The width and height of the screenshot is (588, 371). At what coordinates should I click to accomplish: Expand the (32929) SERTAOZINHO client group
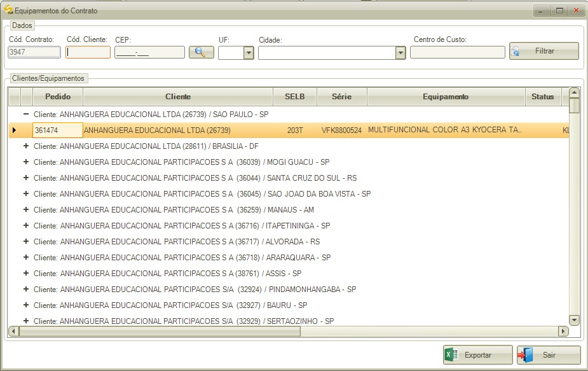26,321
